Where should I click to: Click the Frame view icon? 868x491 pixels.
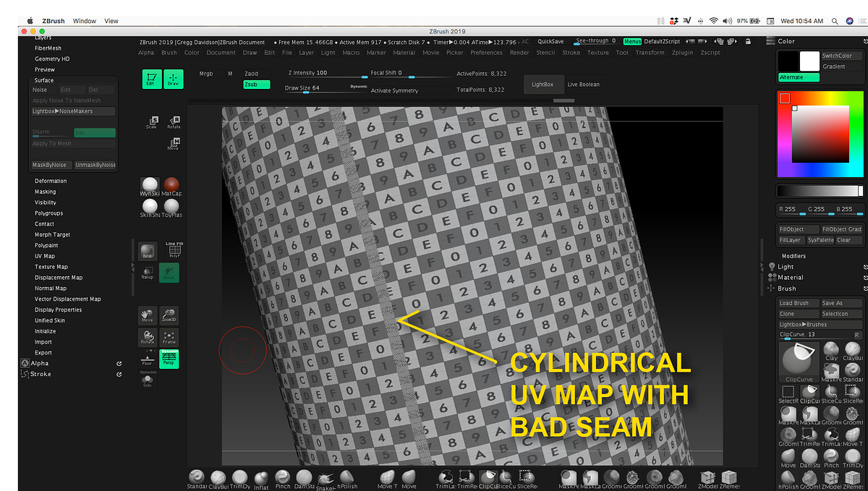point(169,337)
